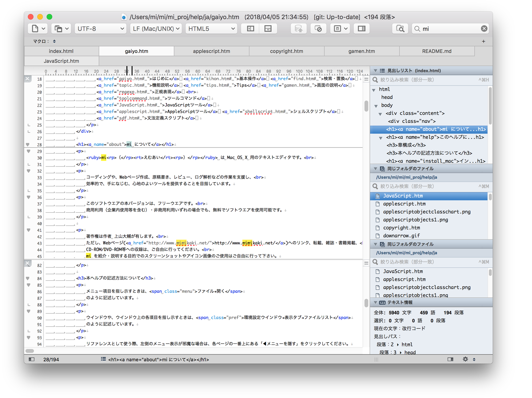Fold the h3 section at line 84

[x=28, y=278]
